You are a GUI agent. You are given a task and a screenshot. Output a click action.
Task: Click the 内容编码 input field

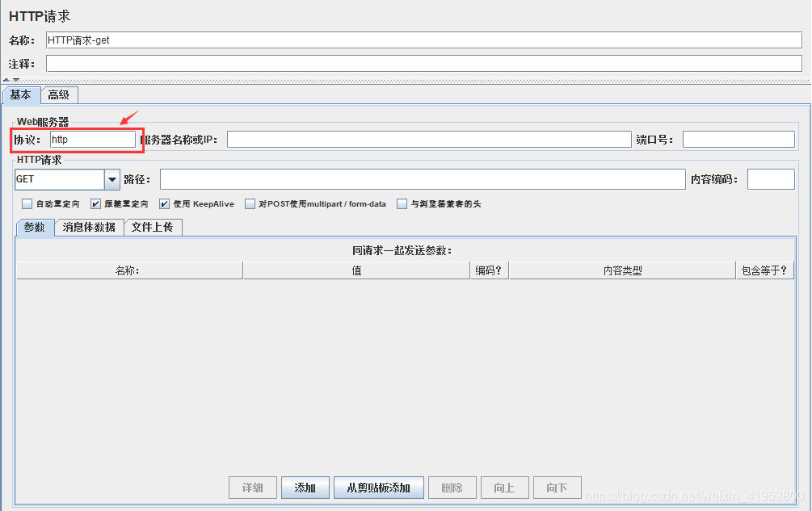click(x=771, y=179)
